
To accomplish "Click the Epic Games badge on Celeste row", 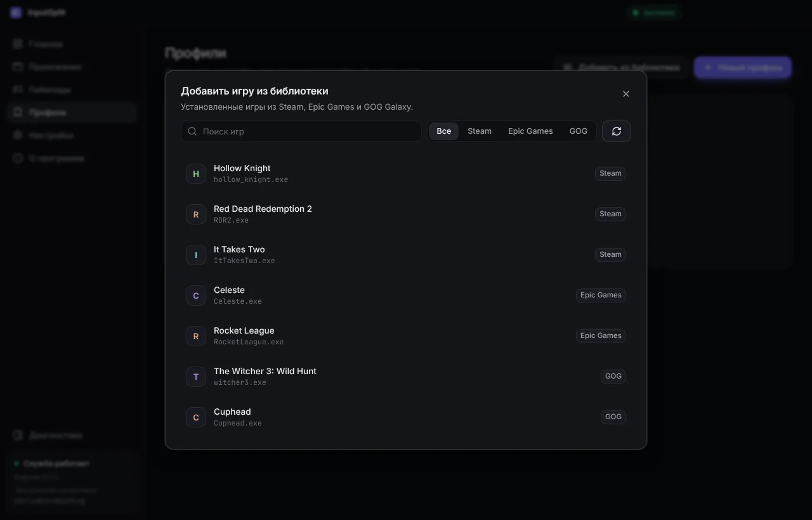I will click(x=601, y=295).
